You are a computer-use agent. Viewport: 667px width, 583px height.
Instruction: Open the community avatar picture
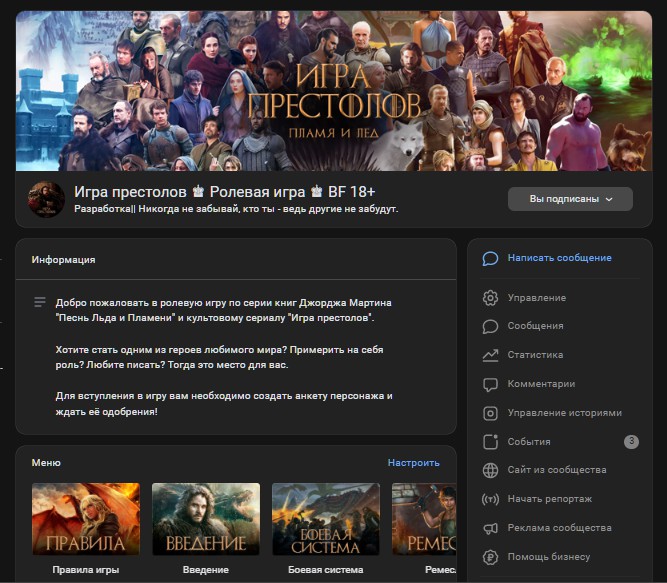pos(46,199)
